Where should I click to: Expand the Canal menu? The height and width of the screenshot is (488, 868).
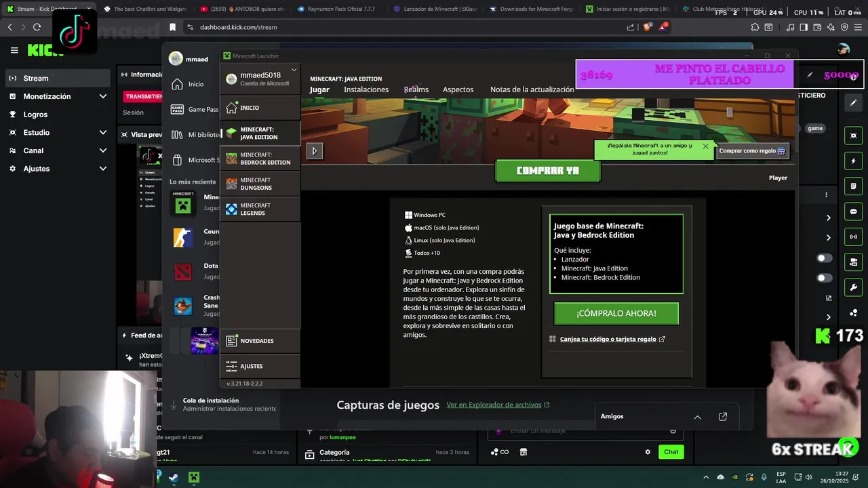pos(57,150)
